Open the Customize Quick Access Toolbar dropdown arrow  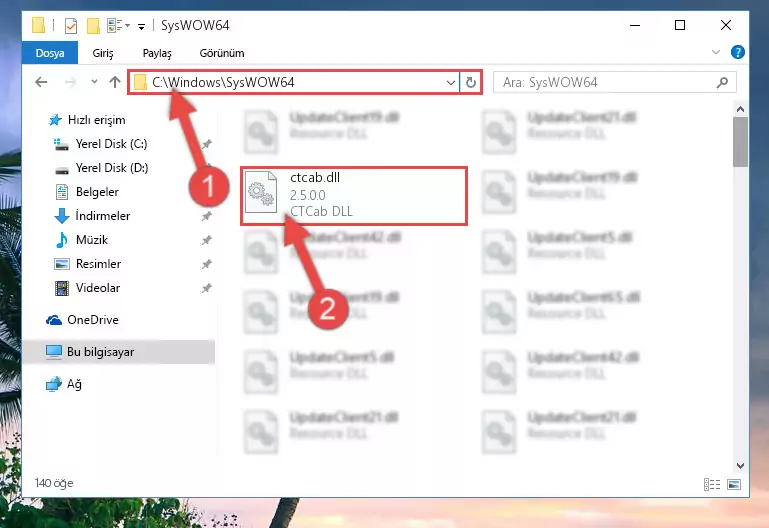[141, 26]
